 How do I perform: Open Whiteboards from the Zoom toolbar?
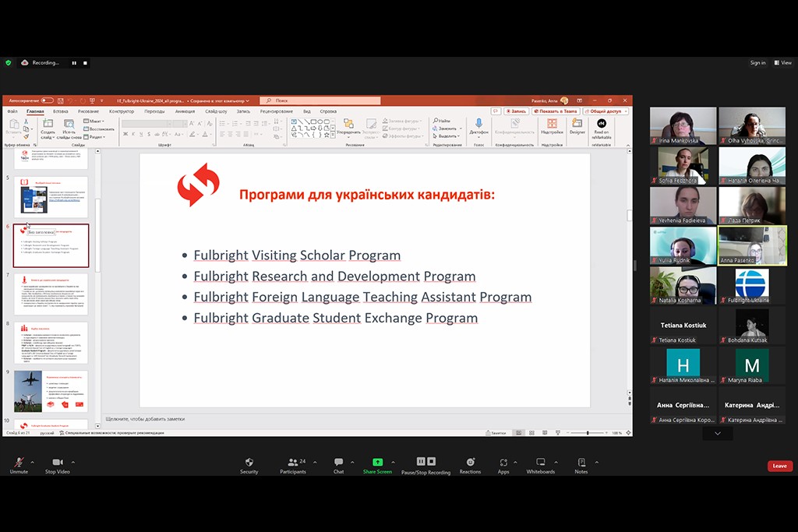[x=540, y=463]
